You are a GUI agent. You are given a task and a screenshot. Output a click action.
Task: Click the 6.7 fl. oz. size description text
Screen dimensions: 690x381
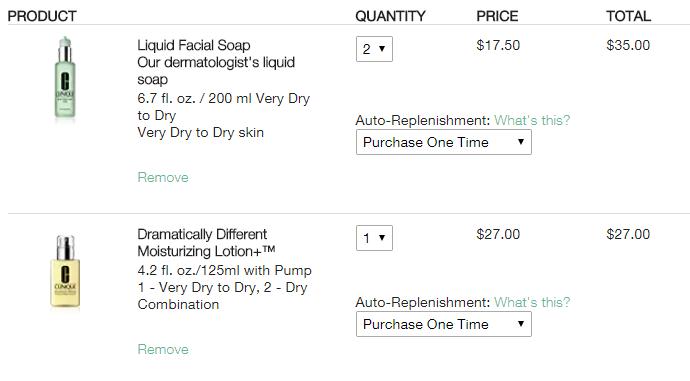click(x=224, y=106)
